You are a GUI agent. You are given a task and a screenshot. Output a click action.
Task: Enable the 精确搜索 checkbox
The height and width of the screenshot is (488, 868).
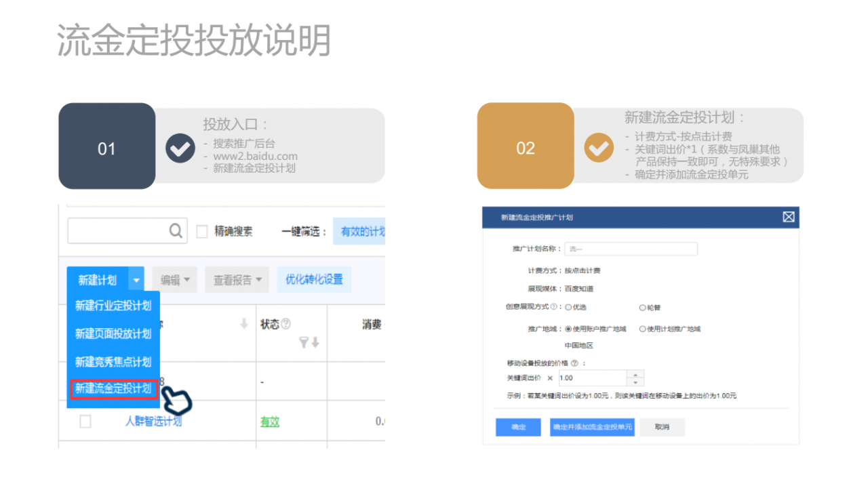[202, 232]
